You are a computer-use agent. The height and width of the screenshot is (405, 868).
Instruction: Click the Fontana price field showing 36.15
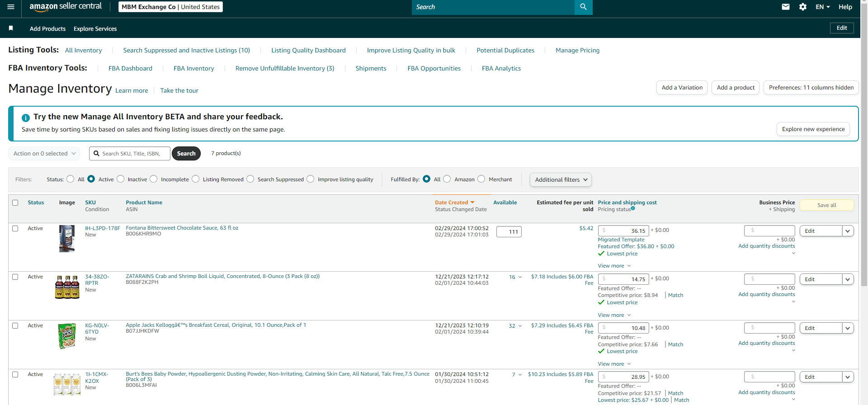(x=623, y=231)
